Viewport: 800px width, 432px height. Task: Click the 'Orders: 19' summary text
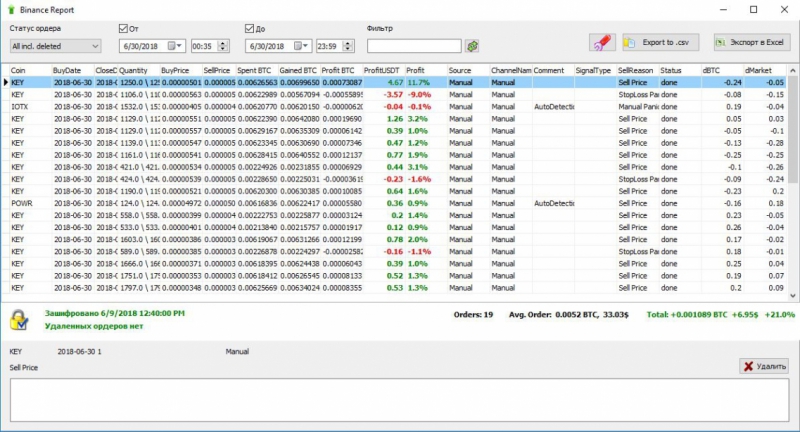tap(473, 315)
